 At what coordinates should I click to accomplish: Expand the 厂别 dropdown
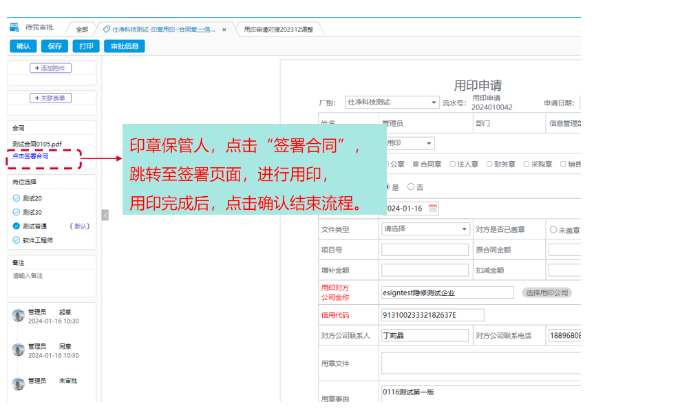pyautogui.click(x=433, y=102)
